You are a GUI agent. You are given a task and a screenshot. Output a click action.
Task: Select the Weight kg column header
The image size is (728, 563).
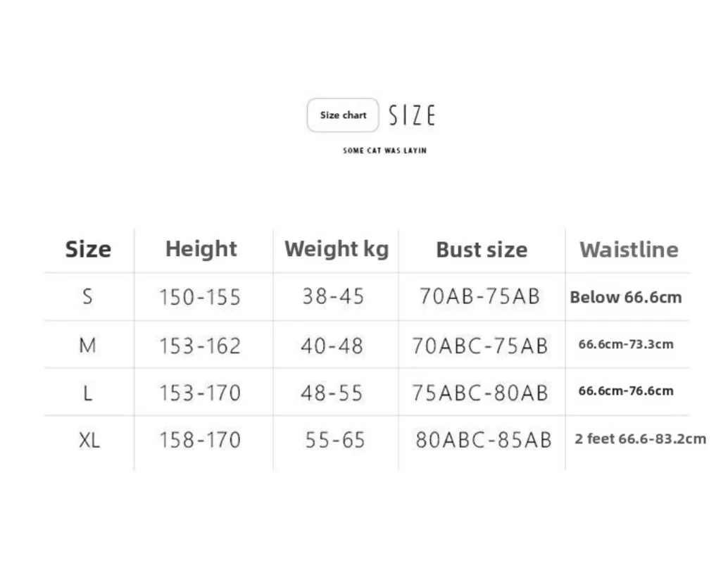click(x=337, y=249)
